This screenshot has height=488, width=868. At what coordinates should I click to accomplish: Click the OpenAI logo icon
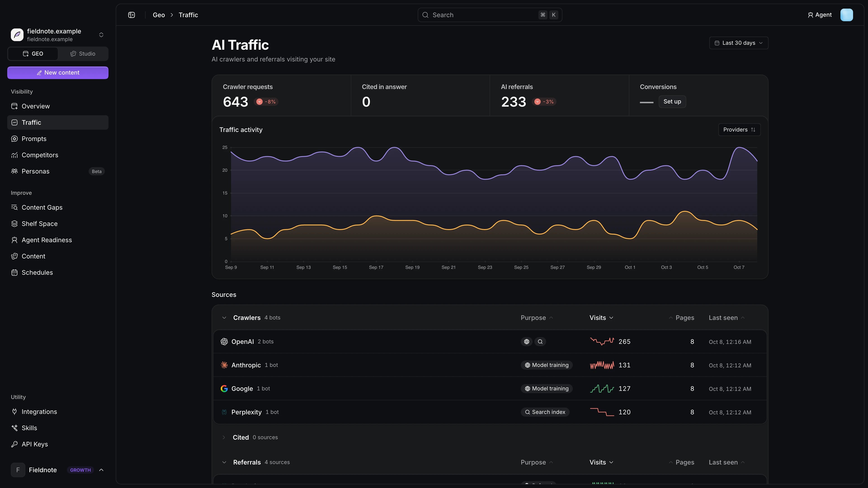[x=224, y=342]
